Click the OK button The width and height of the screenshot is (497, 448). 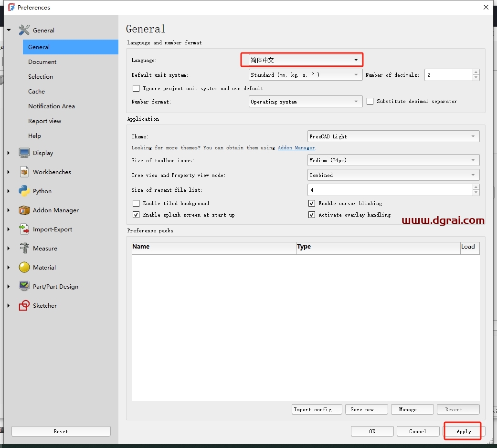372,431
